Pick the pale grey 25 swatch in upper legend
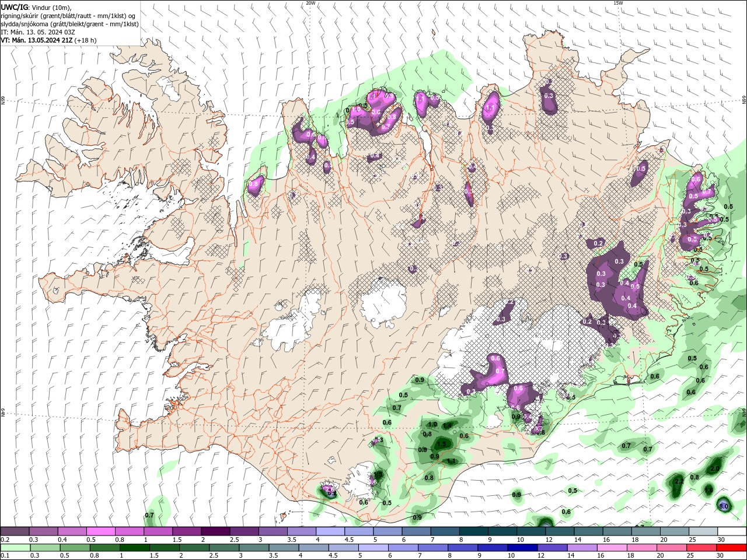The image size is (747, 560). point(702,531)
